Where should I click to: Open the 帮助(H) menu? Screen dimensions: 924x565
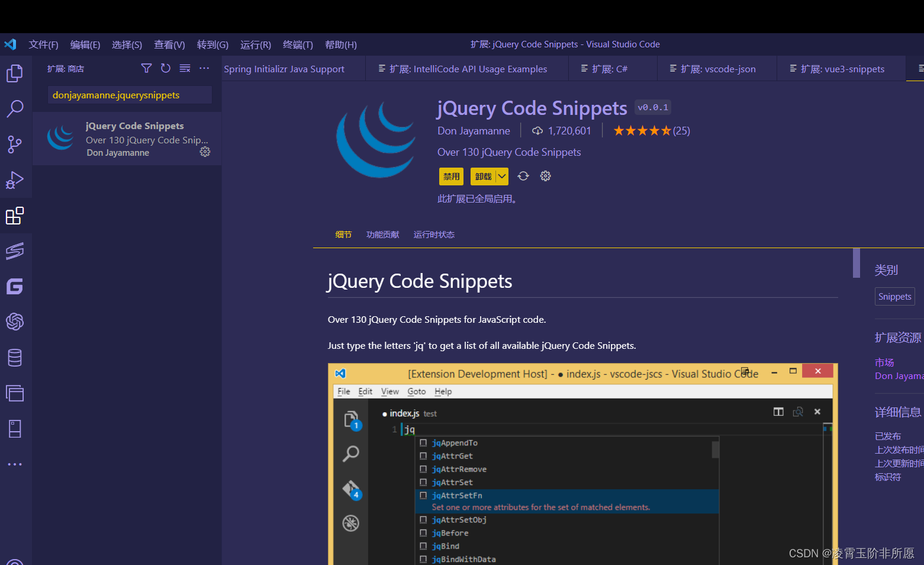click(341, 44)
